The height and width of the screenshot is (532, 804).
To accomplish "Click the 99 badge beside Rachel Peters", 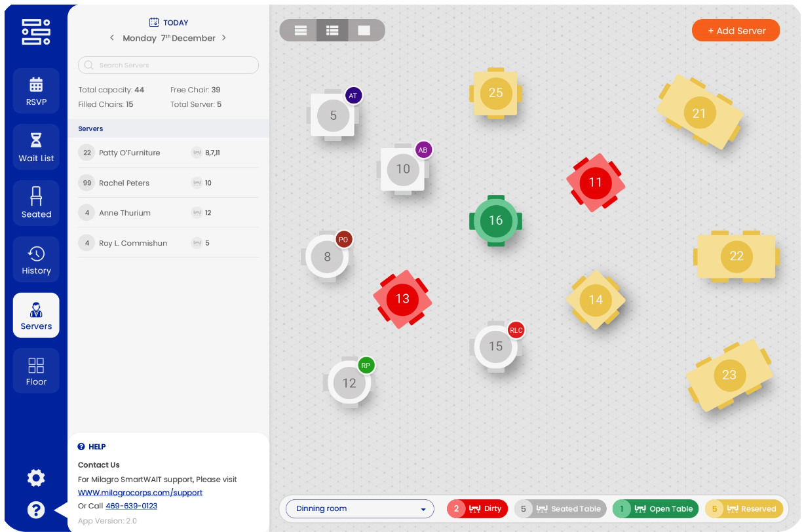I will click(86, 183).
